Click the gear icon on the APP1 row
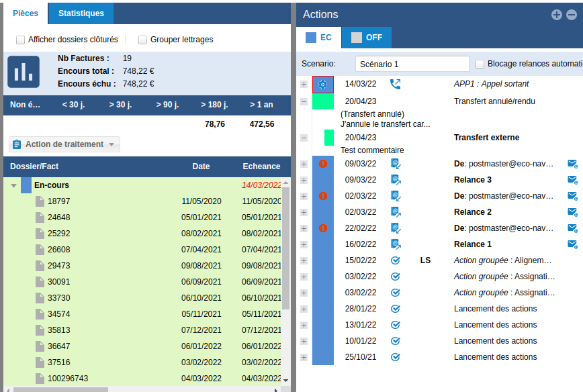The width and height of the screenshot is (583, 392). tap(323, 85)
